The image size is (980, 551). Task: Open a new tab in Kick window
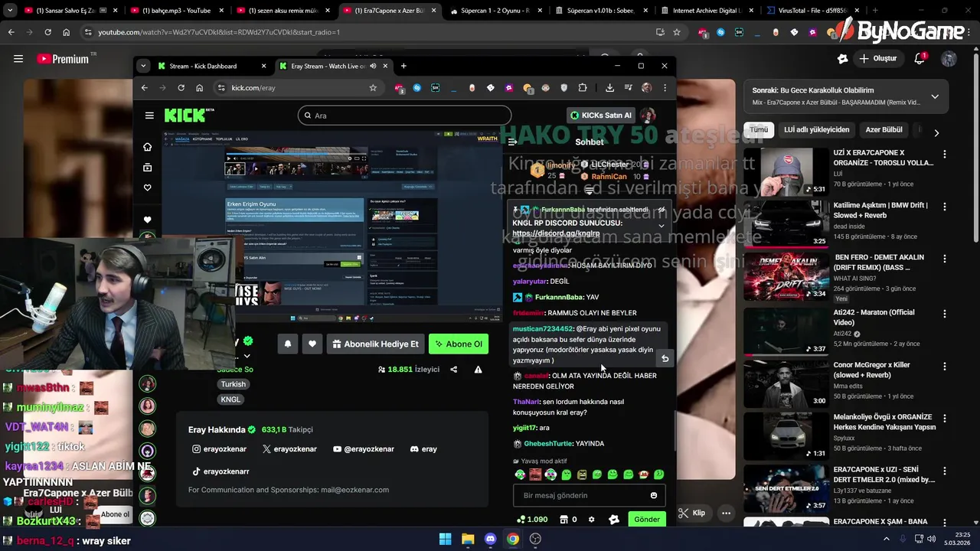click(403, 66)
